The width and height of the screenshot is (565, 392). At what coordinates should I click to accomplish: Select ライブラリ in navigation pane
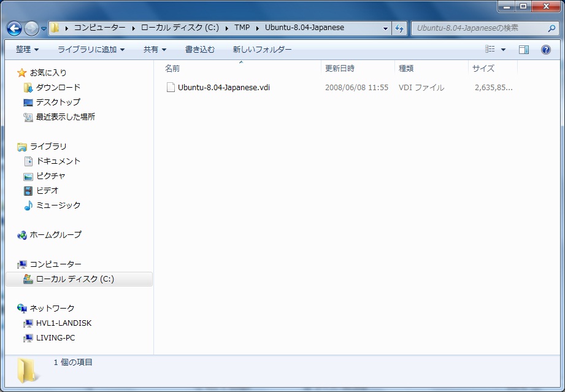click(x=48, y=146)
